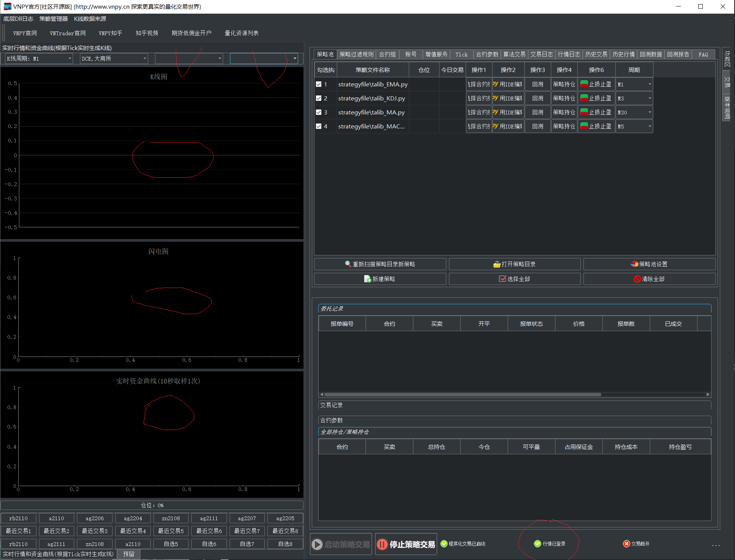Click stop-loss icon in talib_EMA.py row

point(584,84)
